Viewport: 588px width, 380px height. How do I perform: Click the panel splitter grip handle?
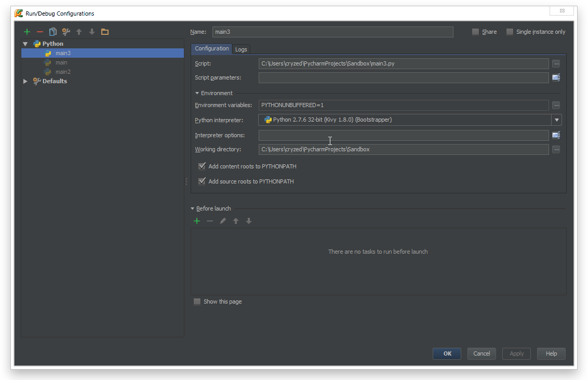coord(186,181)
